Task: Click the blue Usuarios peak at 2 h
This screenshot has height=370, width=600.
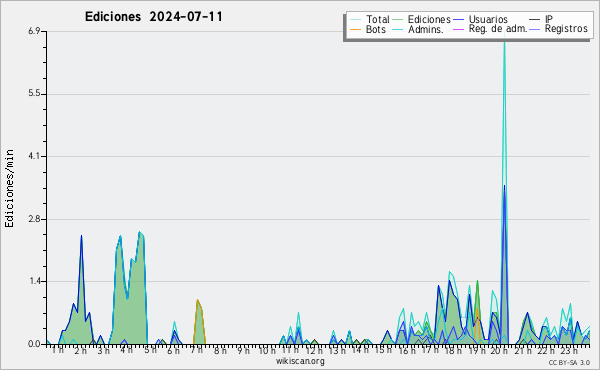Action: point(82,237)
